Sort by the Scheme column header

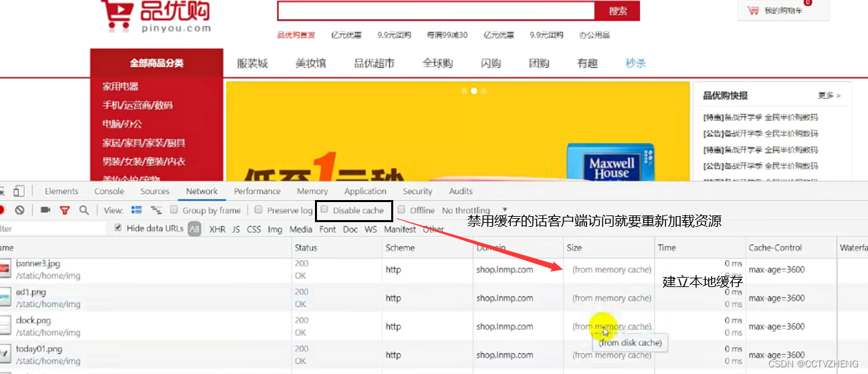[427, 248]
